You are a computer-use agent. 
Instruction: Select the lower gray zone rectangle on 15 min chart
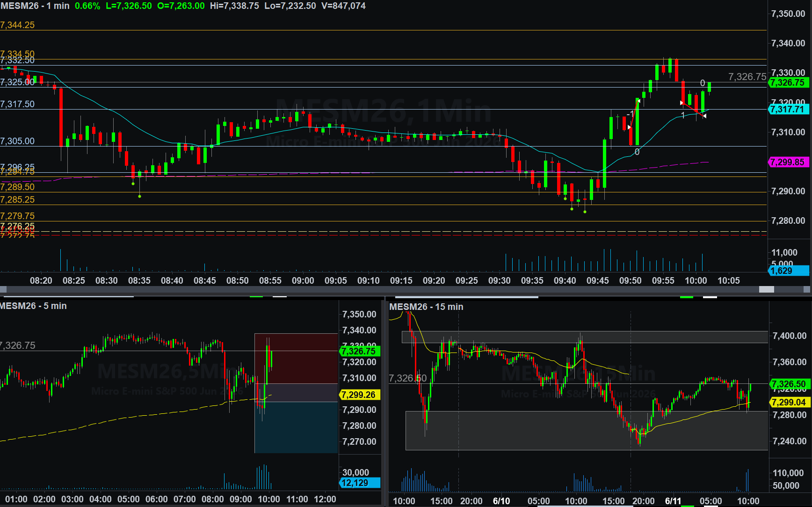click(587, 431)
